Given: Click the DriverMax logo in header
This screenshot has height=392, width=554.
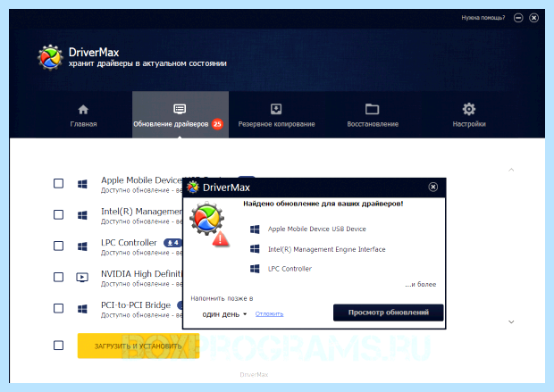Looking at the screenshot, I should [50, 57].
